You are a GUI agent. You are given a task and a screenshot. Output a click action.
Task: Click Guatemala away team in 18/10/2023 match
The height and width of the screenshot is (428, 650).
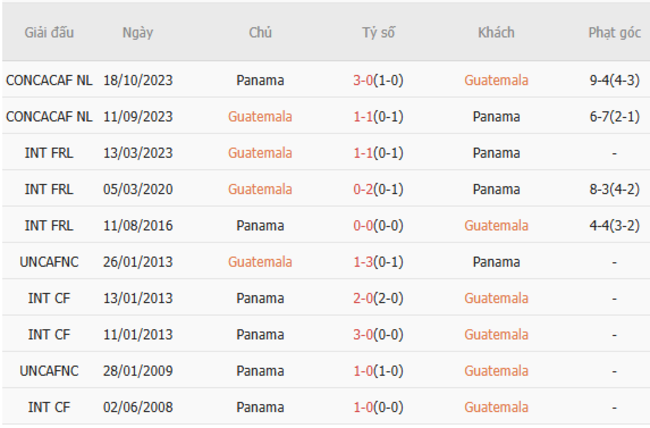point(496,80)
